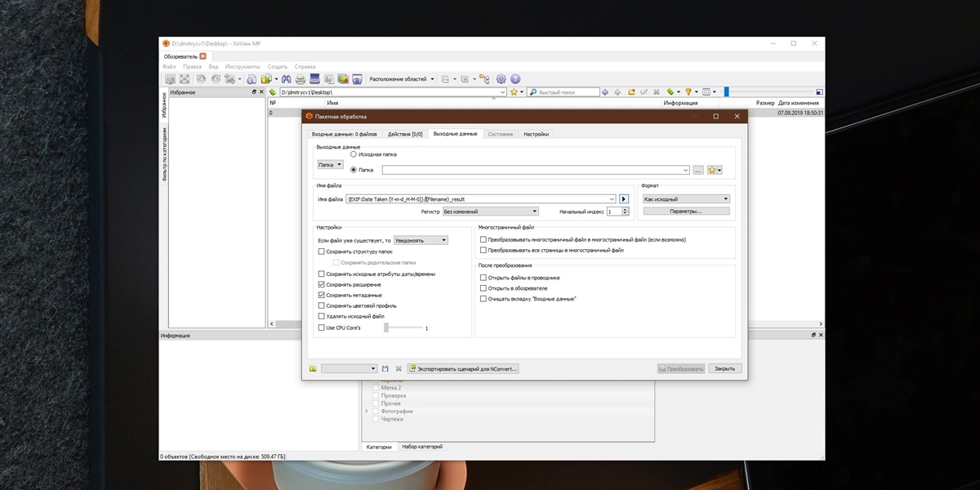Open the 'Инструменты' menu
The height and width of the screenshot is (490, 980).
(x=243, y=66)
